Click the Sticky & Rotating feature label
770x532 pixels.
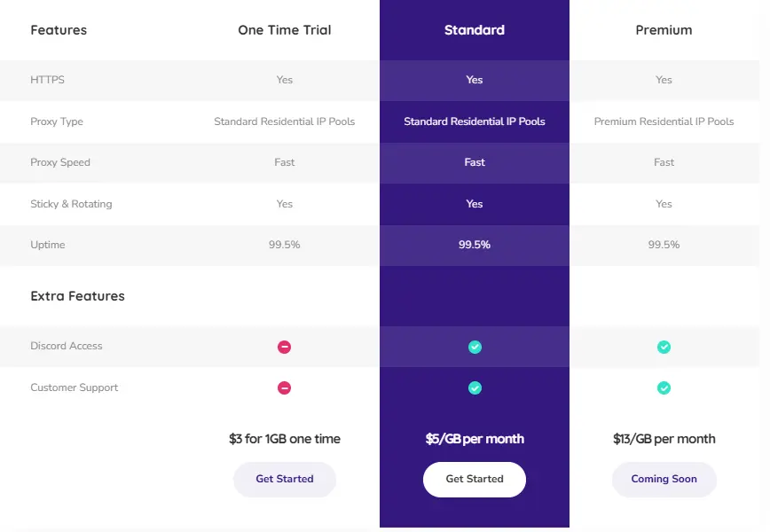click(73, 204)
